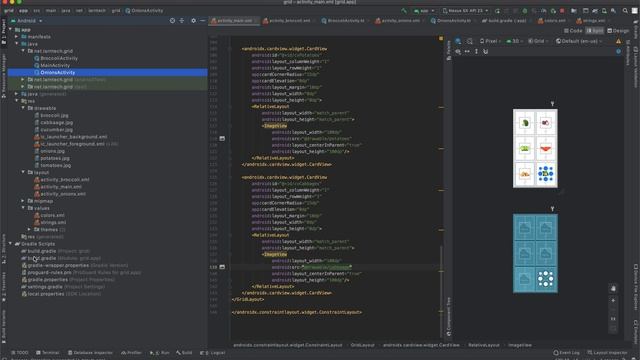Expand the manifests folder
Screen dimensions: 640x360
point(17,37)
